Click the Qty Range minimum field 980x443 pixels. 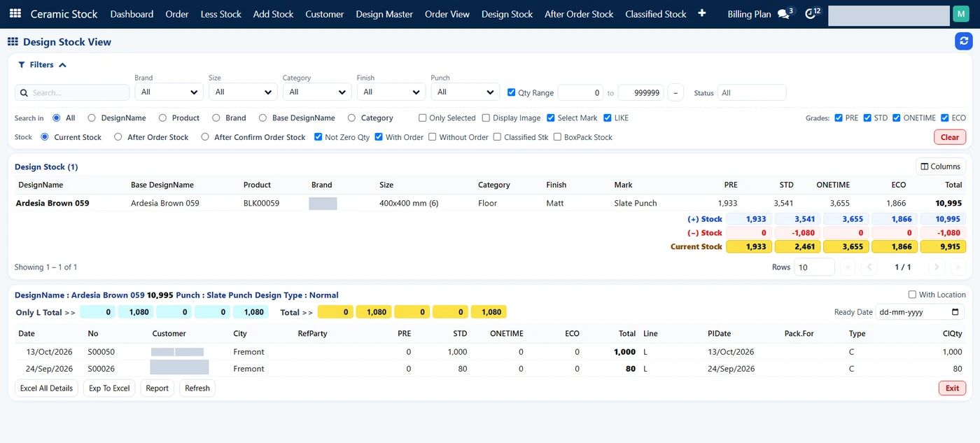[x=580, y=92]
